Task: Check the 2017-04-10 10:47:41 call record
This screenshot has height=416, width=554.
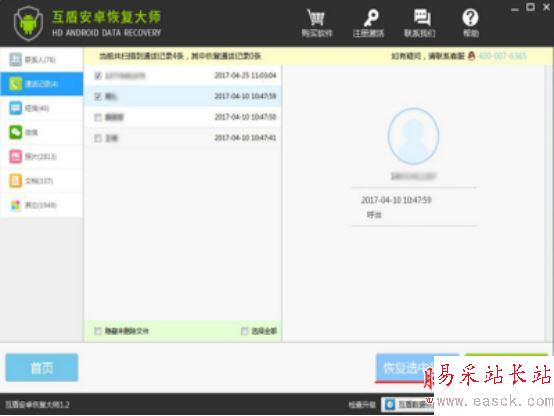Action: [x=98, y=138]
